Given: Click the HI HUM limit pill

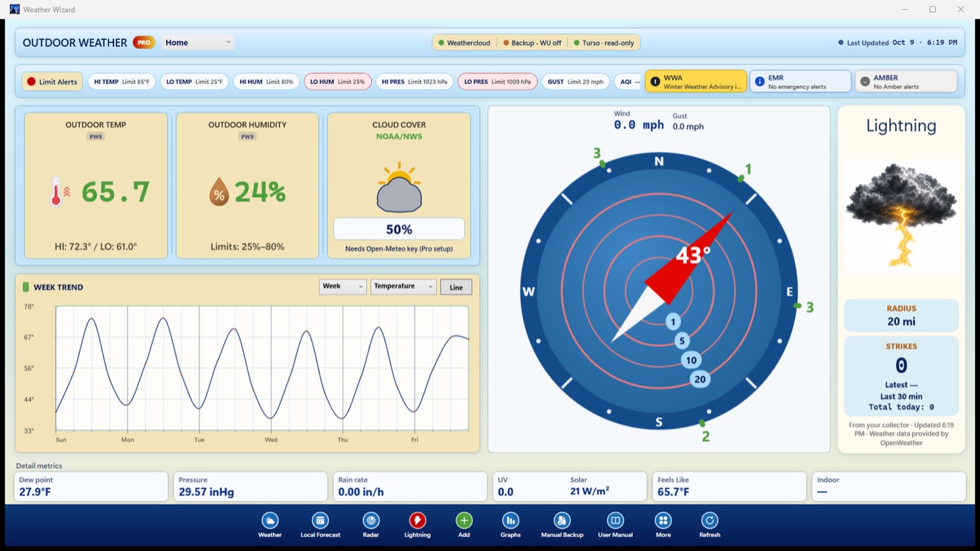Looking at the screenshot, I should pos(267,82).
